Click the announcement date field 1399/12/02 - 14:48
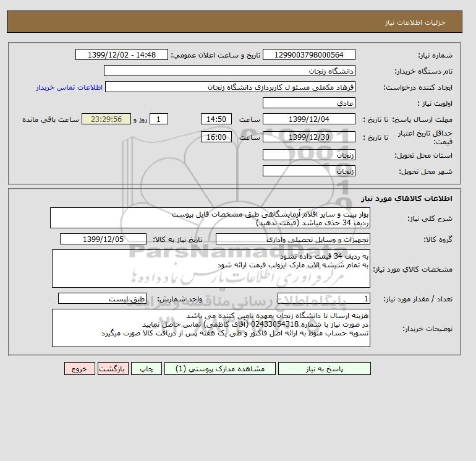This screenshot has width=476, height=461. 121,54
